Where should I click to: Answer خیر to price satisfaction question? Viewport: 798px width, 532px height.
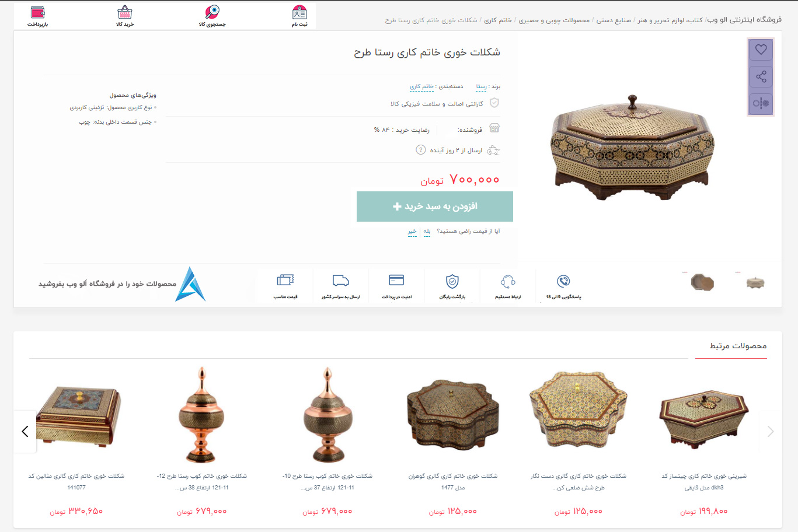click(x=412, y=232)
